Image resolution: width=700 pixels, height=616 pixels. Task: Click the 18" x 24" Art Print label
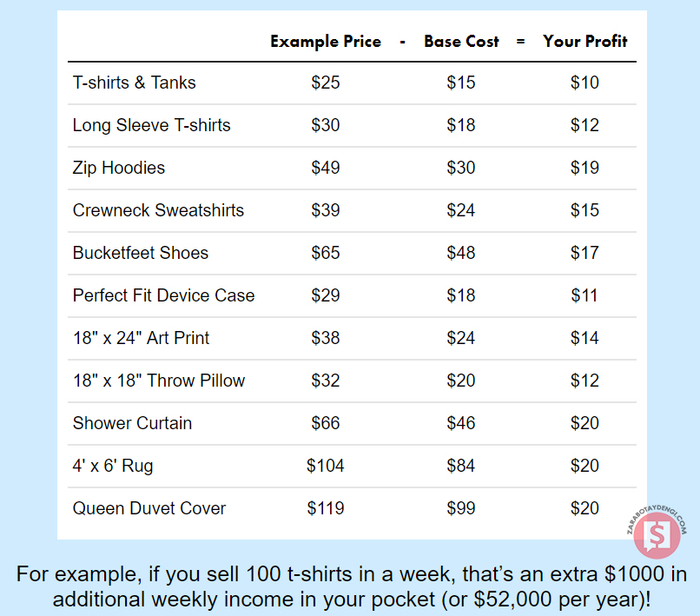(141, 338)
